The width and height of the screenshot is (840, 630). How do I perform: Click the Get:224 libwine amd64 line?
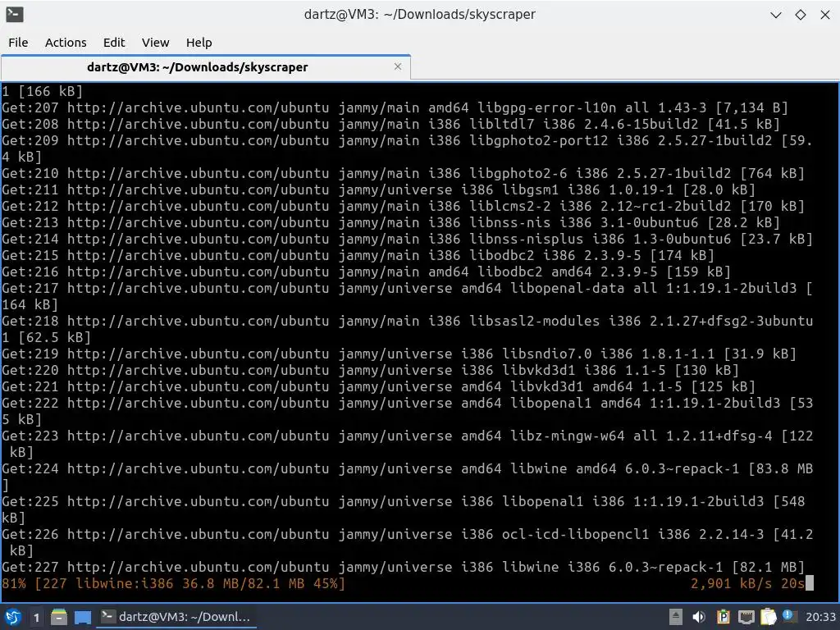click(x=408, y=477)
